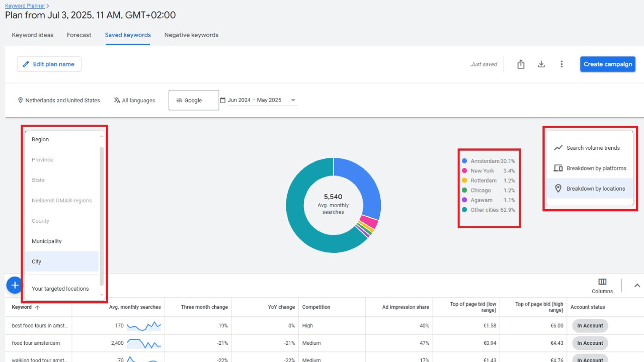Expand the Jun 2024 – May 2025 date dropdown
This screenshot has height=362, width=644.
293,100
